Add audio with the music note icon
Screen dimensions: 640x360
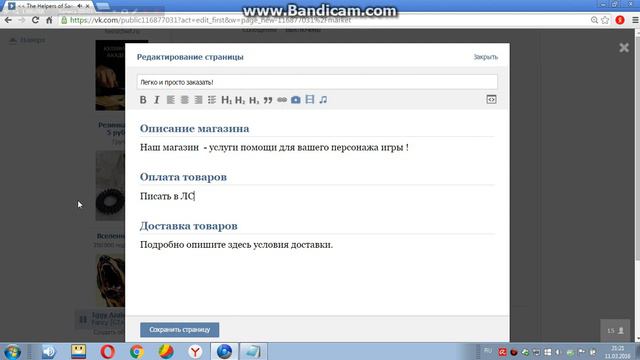coord(323,100)
